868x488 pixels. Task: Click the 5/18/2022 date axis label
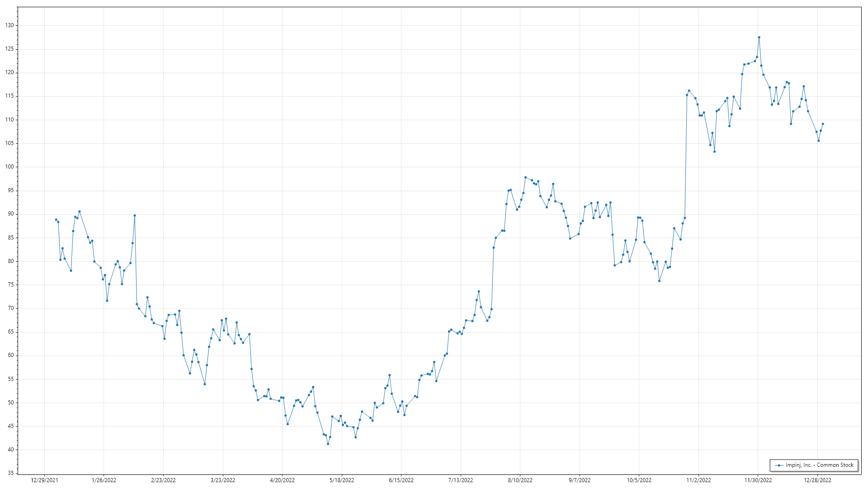point(342,480)
